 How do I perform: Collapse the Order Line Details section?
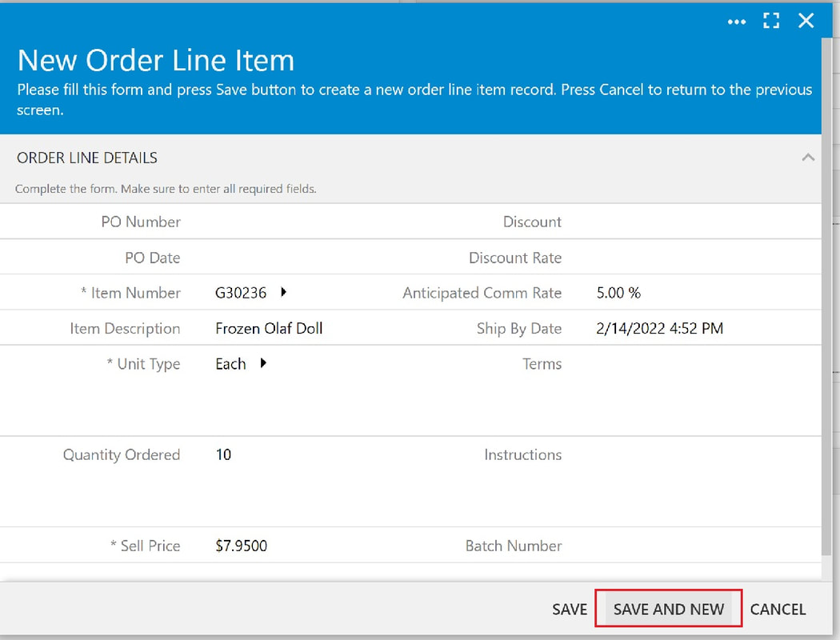808,158
